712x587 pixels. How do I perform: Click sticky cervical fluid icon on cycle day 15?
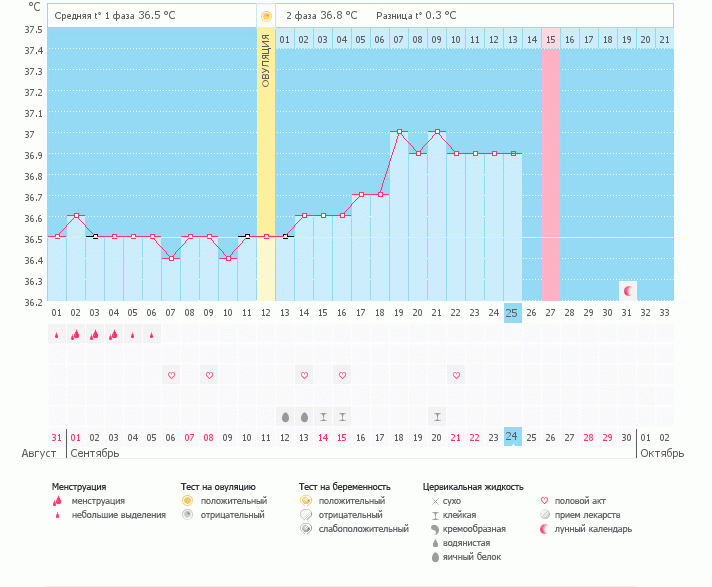click(323, 416)
